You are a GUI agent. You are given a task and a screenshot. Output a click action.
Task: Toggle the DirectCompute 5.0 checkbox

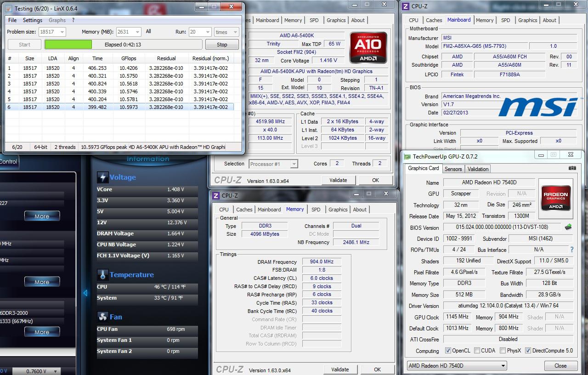point(528,351)
